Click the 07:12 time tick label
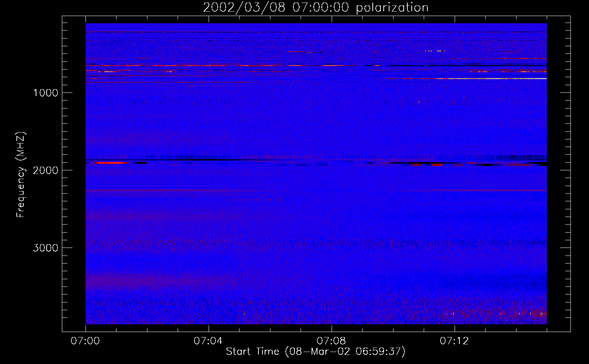Viewport: 589px width, 364px height. 454,341
